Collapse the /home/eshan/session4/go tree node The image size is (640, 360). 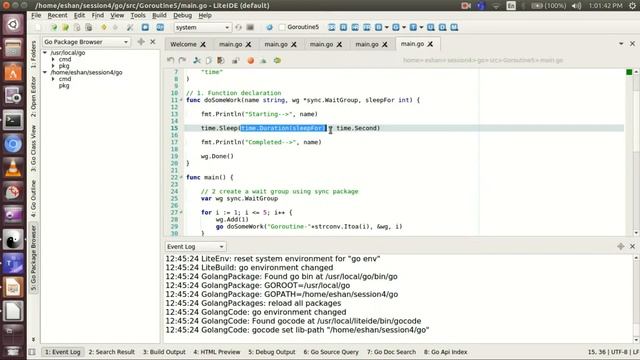[x=45, y=72]
